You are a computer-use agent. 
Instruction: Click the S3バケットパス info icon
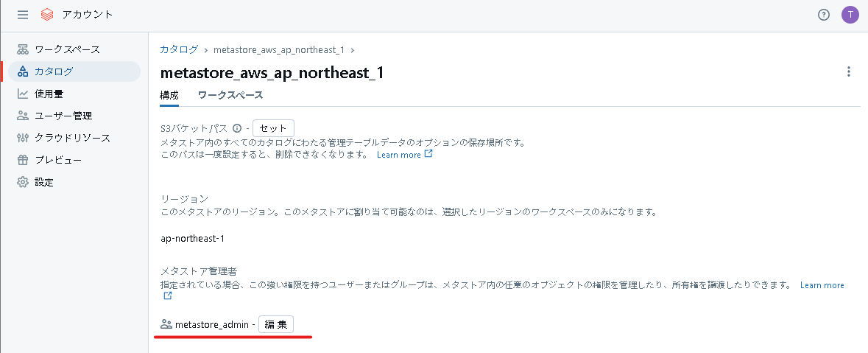click(x=237, y=128)
